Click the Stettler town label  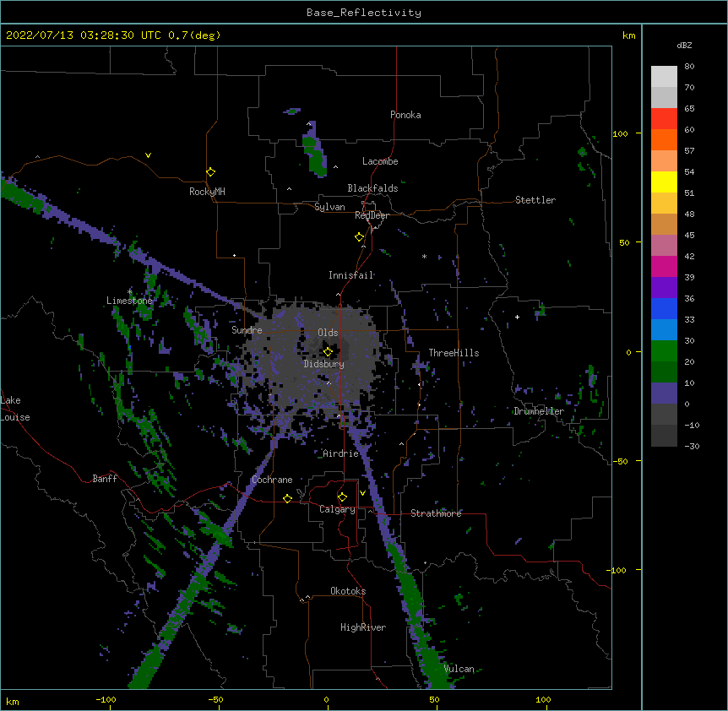click(535, 200)
